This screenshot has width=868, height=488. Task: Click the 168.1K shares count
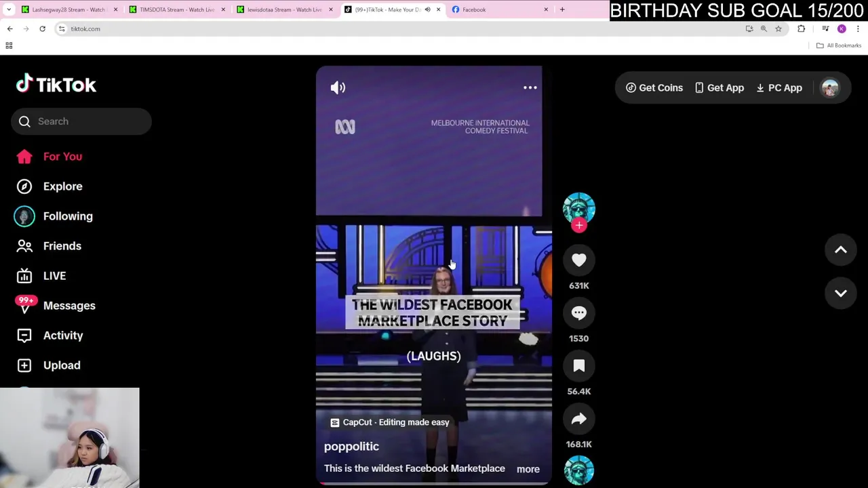coord(579,444)
